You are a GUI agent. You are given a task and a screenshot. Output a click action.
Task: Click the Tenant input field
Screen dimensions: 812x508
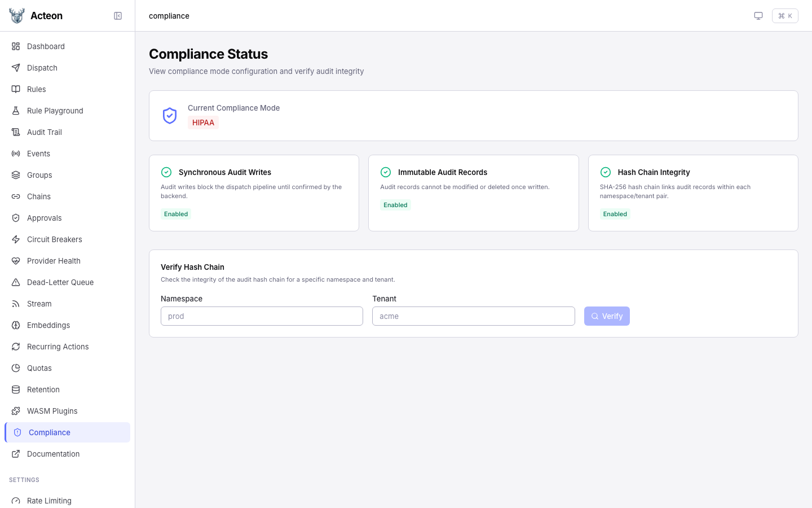(x=474, y=316)
